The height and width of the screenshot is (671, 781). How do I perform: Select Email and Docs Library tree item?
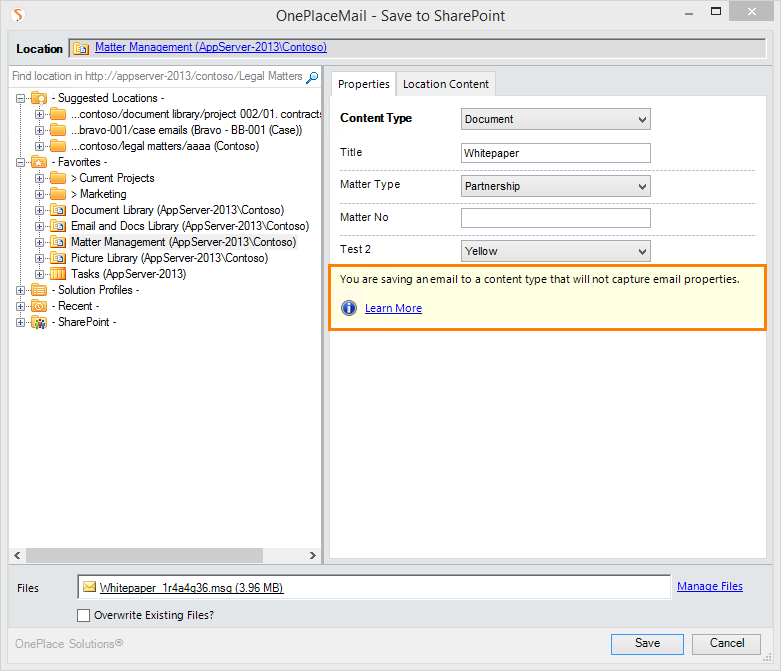coord(190,226)
